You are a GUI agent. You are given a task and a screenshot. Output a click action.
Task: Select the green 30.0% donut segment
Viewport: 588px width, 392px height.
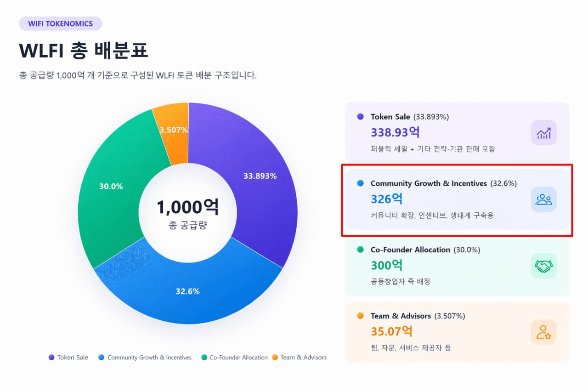coord(111,186)
